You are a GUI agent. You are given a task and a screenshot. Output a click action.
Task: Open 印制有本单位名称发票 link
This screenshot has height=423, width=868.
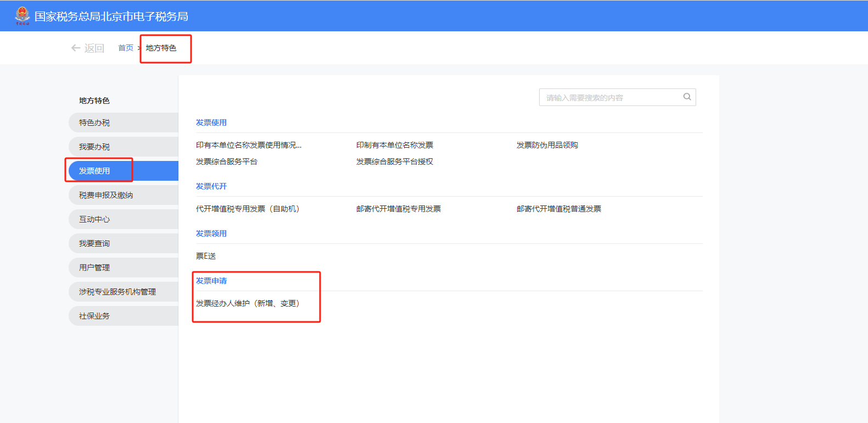pyautogui.click(x=395, y=145)
